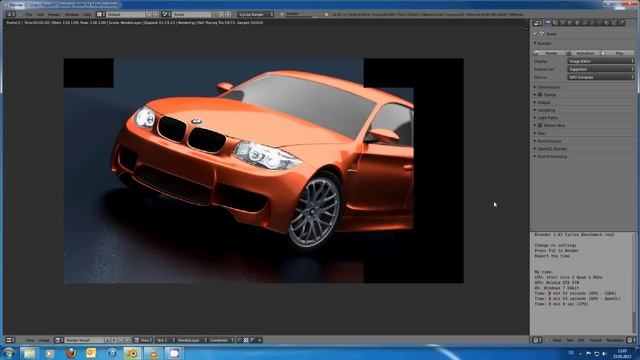Click the screen layout browse icon
The width and height of the screenshot is (640, 360).
point(100,14)
